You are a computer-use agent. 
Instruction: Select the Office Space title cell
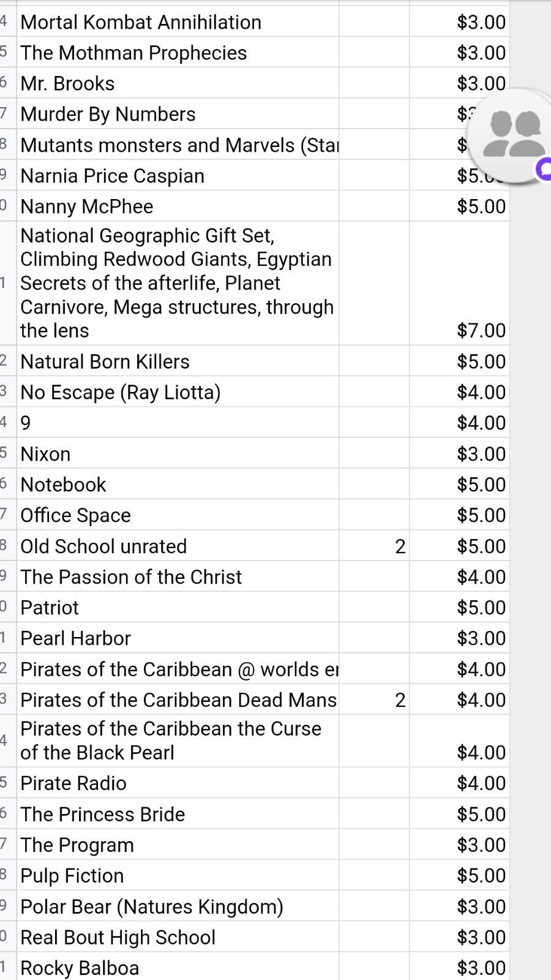178,514
